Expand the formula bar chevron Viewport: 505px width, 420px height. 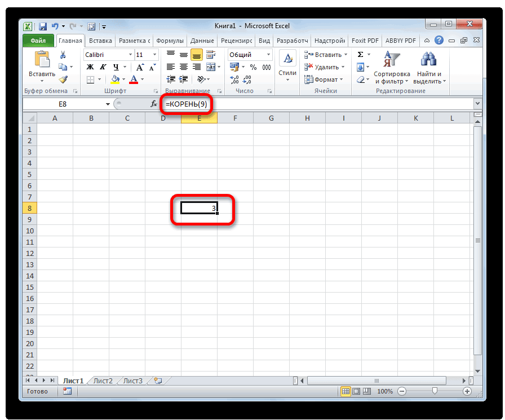[477, 103]
